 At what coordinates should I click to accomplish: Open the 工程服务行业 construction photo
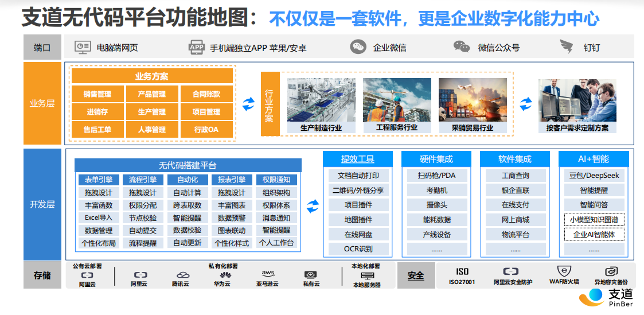[397, 100]
